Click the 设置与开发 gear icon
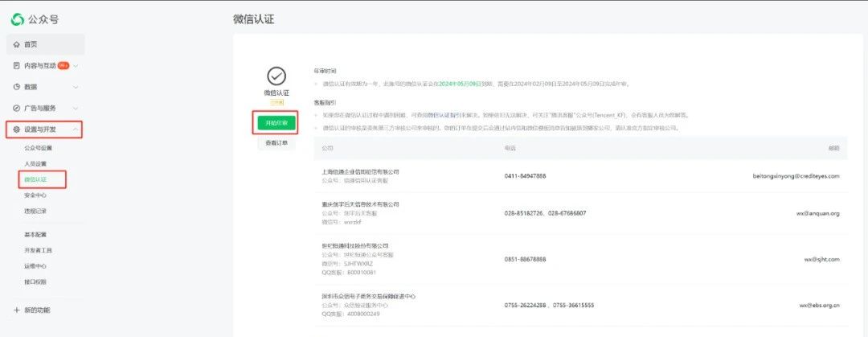 [16, 129]
